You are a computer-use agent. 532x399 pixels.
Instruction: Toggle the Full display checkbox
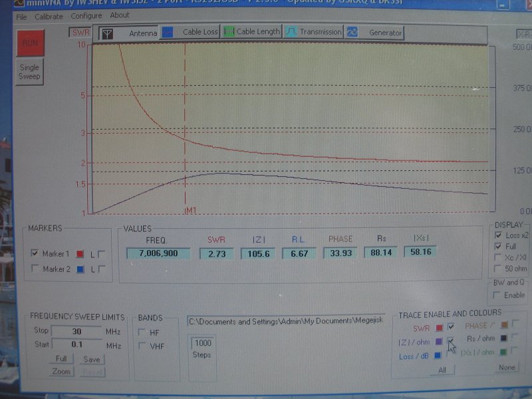tap(498, 246)
